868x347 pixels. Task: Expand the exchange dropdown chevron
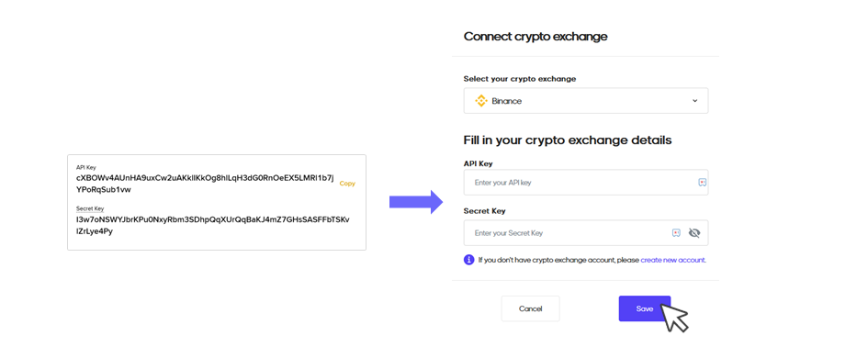694,101
